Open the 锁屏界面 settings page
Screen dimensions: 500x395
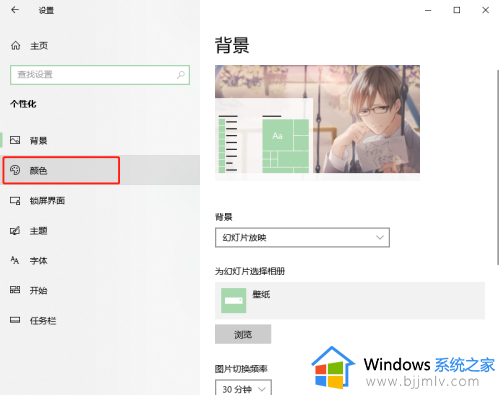(x=100, y=201)
